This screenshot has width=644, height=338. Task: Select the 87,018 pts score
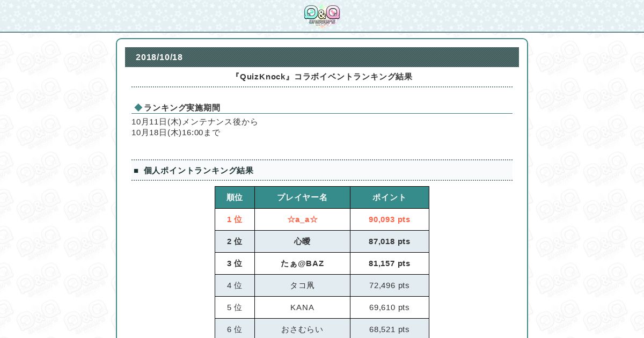(390, 241)
